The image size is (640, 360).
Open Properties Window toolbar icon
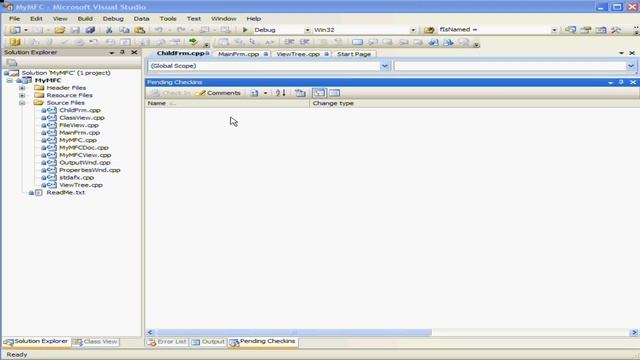pos(586,30)
